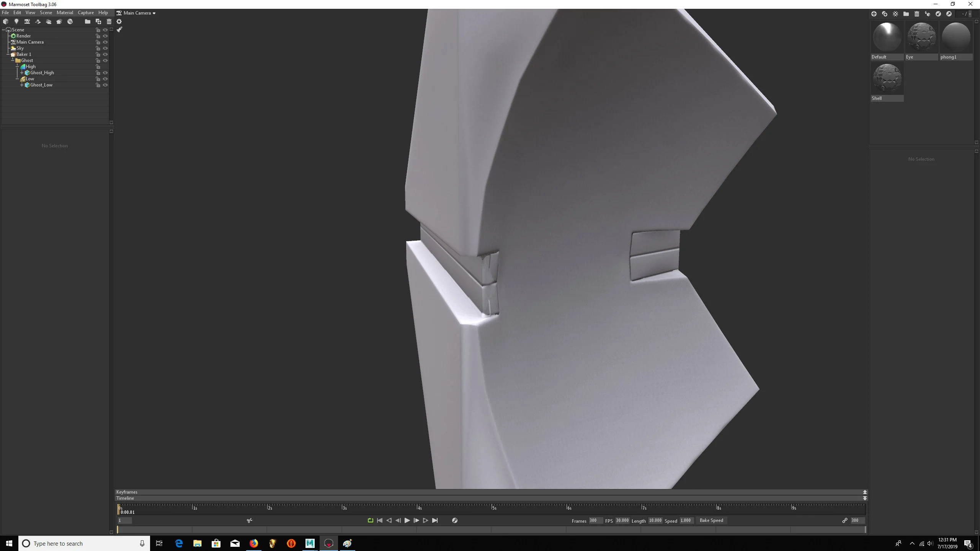
Task: Click the Play button in timeline
Action: 407,520
